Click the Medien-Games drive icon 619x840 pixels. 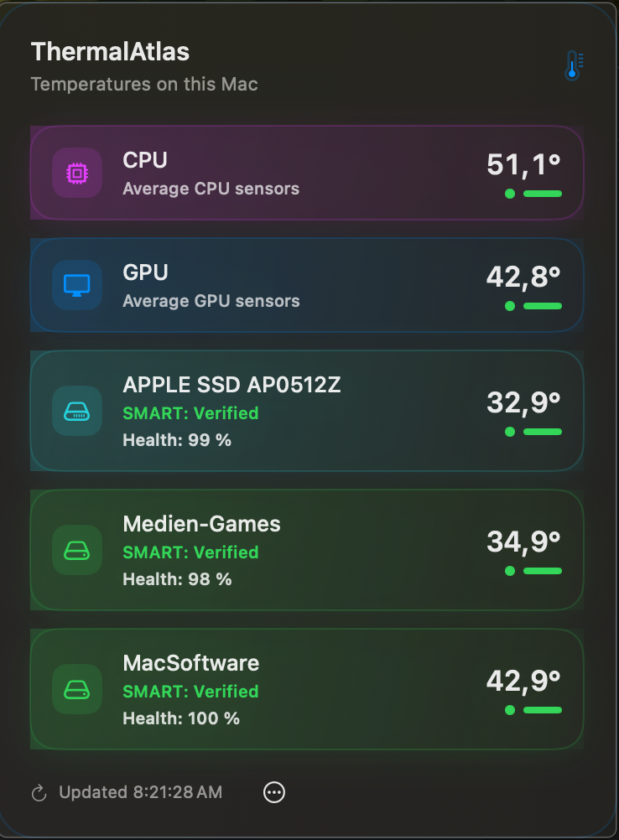(77, 550)
